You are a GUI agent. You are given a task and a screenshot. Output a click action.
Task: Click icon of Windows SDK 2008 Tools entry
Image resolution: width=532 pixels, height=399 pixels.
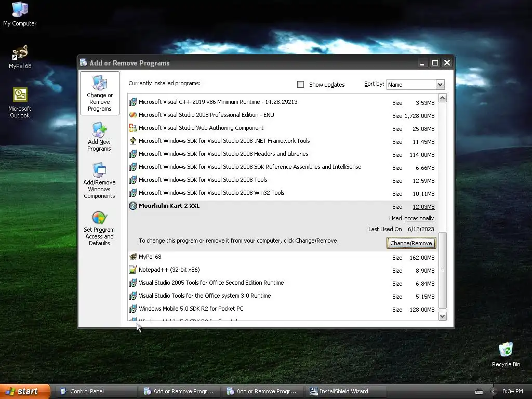tap(133, 180)
